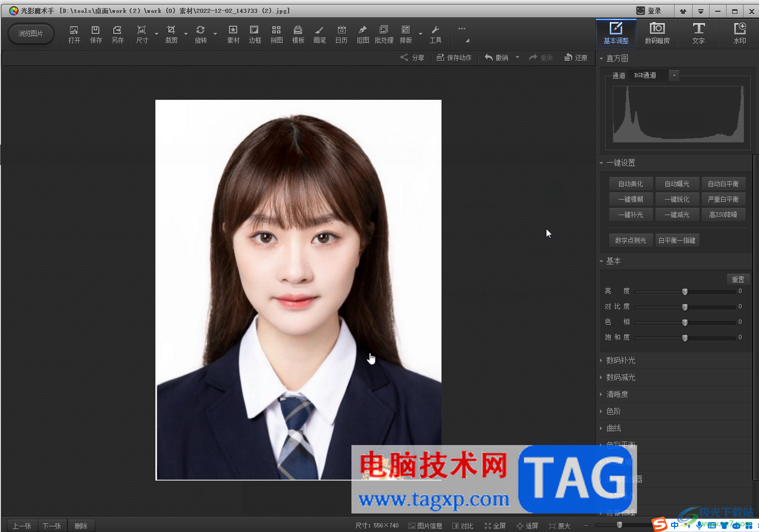
Task: Click the 亮度 brightness slider handle
Action: (685, 292)
